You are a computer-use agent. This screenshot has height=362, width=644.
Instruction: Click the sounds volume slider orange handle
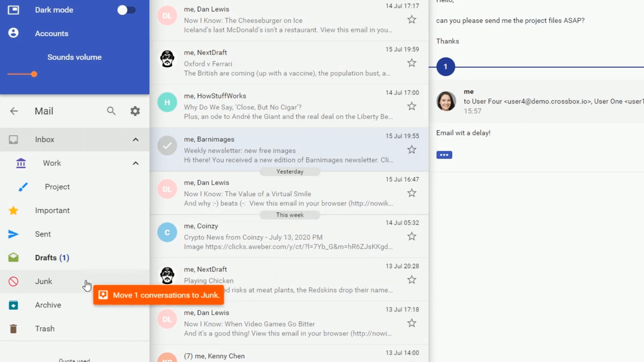pyautogui.click(x=34, y=74)
